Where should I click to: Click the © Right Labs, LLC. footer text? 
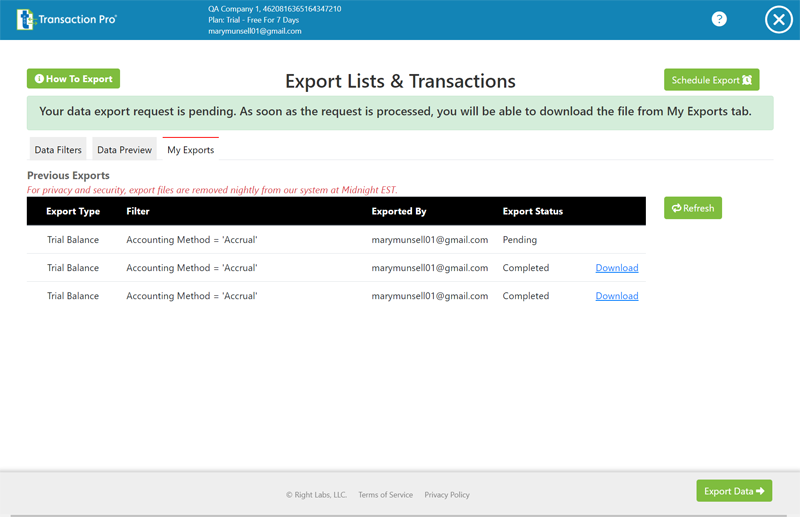316,495
